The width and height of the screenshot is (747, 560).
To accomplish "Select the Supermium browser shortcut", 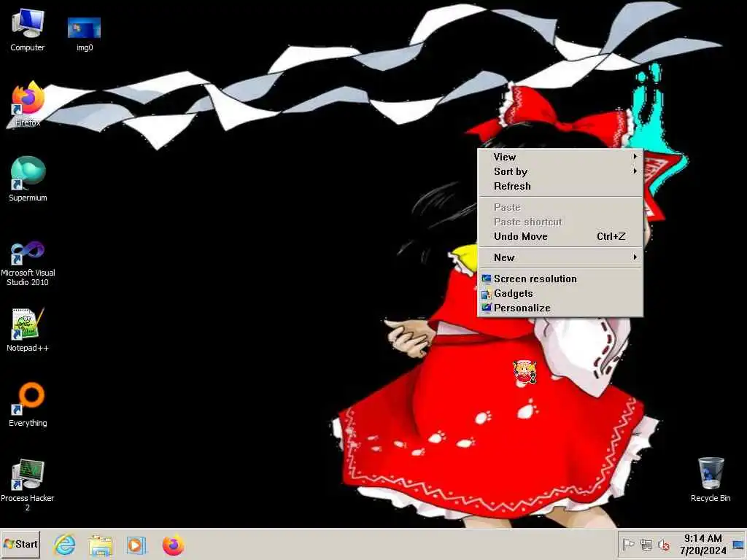I will [x=28, y=179].
